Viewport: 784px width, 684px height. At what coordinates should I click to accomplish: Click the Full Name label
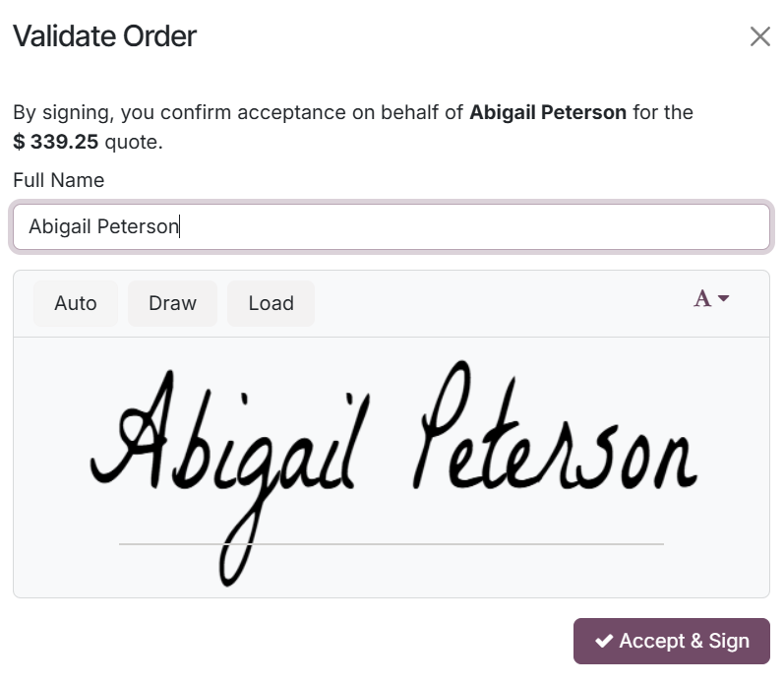tap(58, 180)
